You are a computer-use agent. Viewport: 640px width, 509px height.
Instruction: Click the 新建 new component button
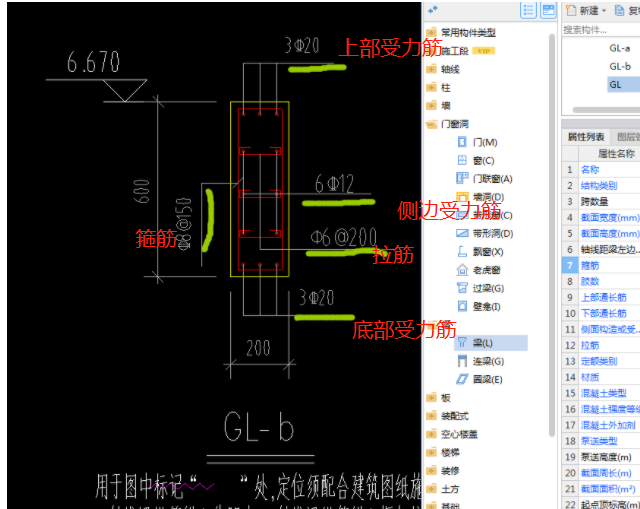point(582,11)
